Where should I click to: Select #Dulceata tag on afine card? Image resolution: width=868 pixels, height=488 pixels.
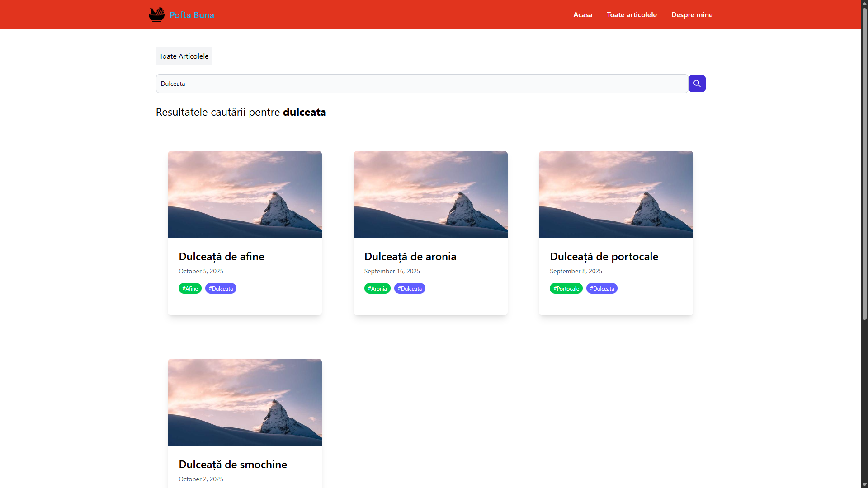(x=221, y=288)
